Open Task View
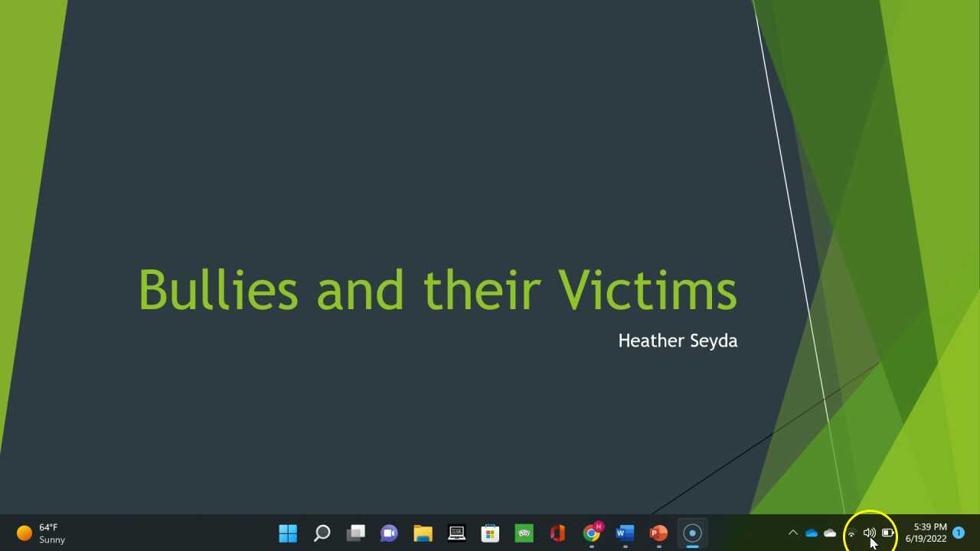 click(355, 533)
